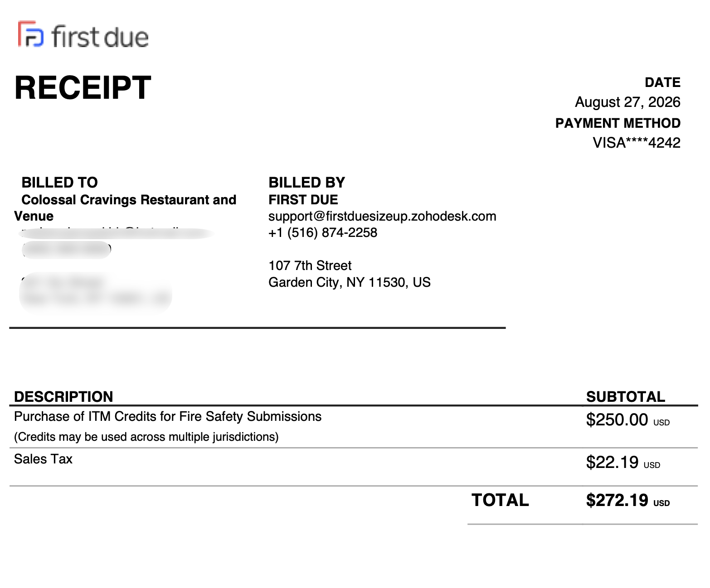Click the first due wordmark text
Screen dimensions: 710x588
(100, 37)
